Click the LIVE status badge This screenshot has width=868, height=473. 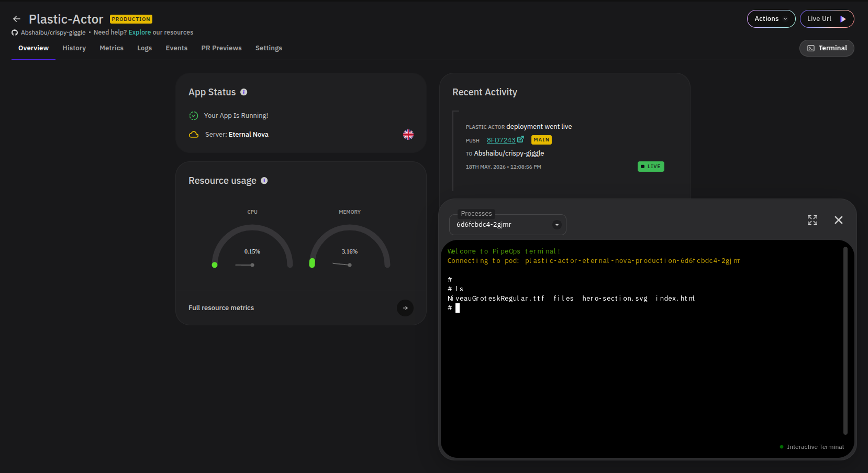coord(651,167)
